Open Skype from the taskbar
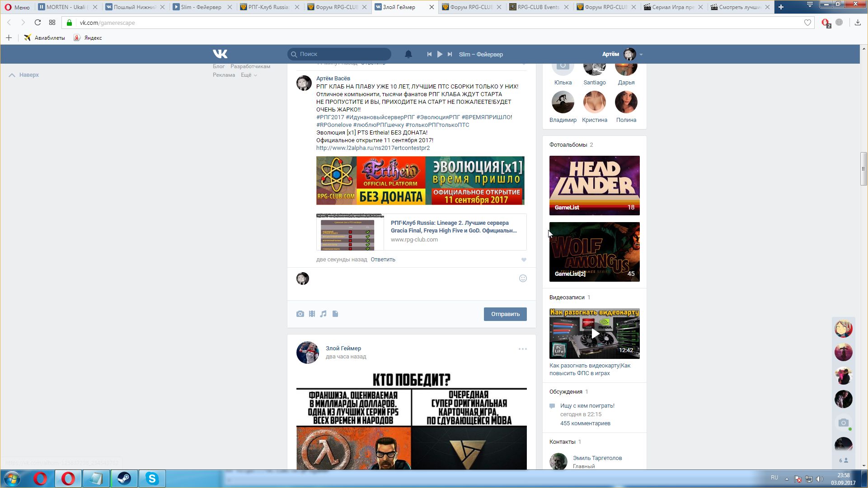 point(152,479)
